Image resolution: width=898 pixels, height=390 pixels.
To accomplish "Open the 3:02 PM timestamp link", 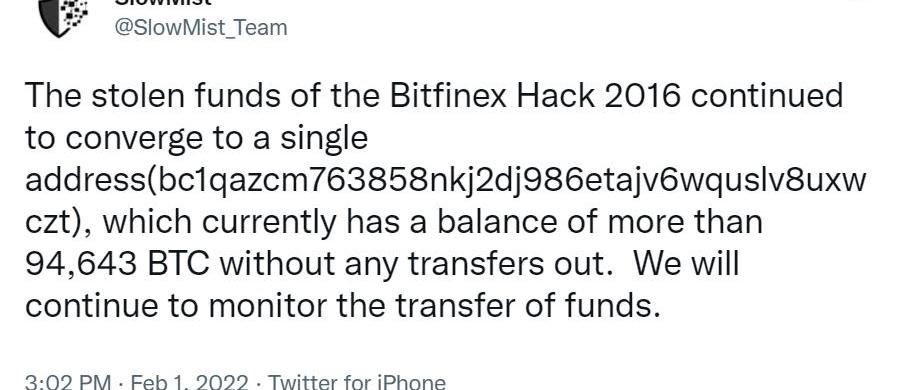I will click(x=58, y=382).
